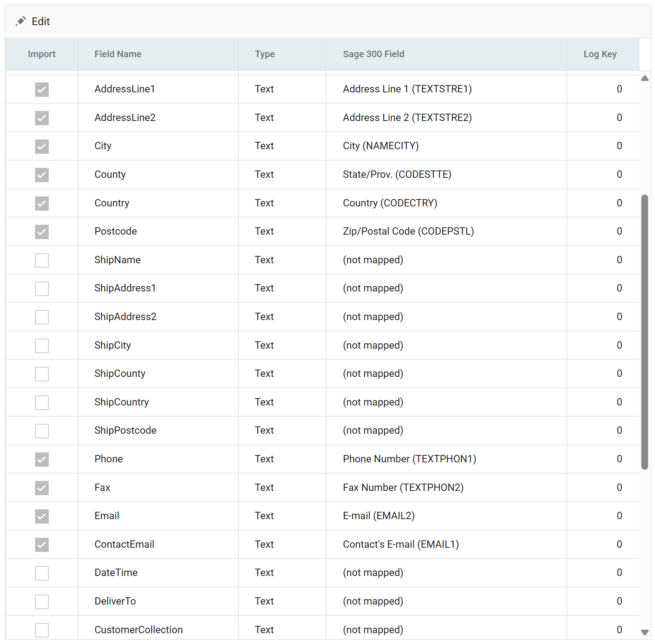Check the ShipPostcode import checkbox
The height and width of the screenshot is (644, 655).
coord(42,431)
